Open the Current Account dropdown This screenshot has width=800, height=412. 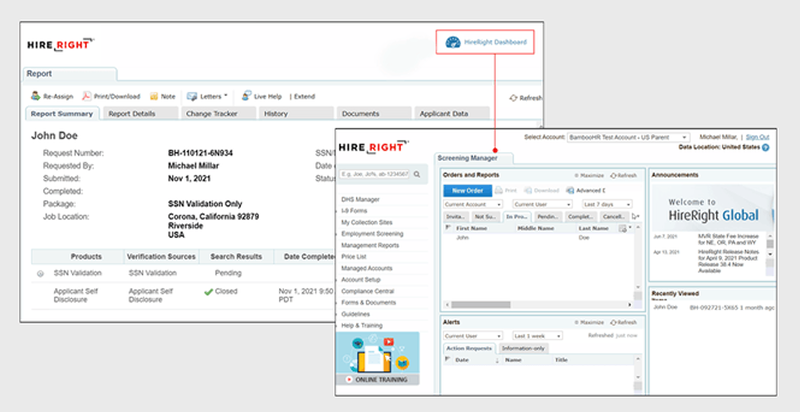coord(472,204)
